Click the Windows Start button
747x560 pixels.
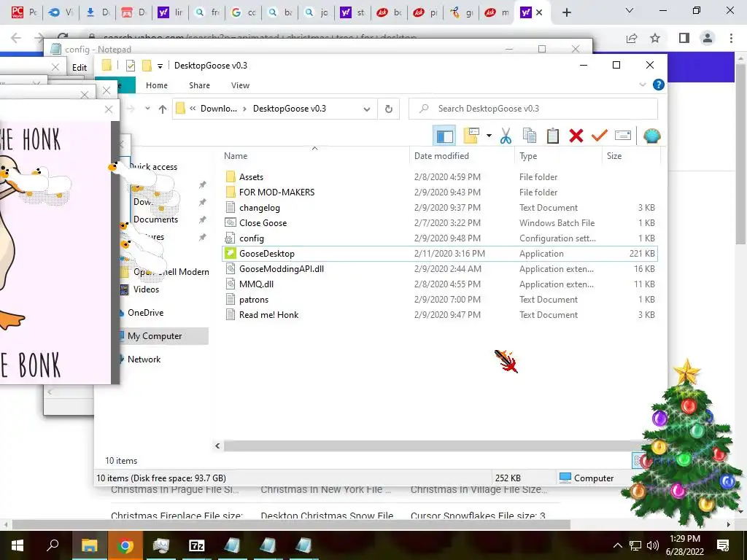click(18, 545)
